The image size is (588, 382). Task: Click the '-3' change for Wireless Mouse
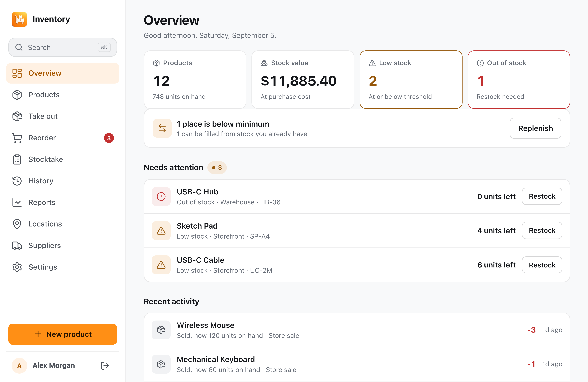[531, 330]
